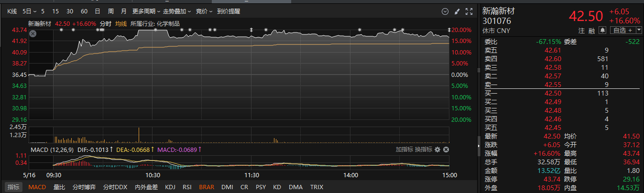
Task: Select the 分时博弈 indicator tab
Action: [x=84, y=187]
